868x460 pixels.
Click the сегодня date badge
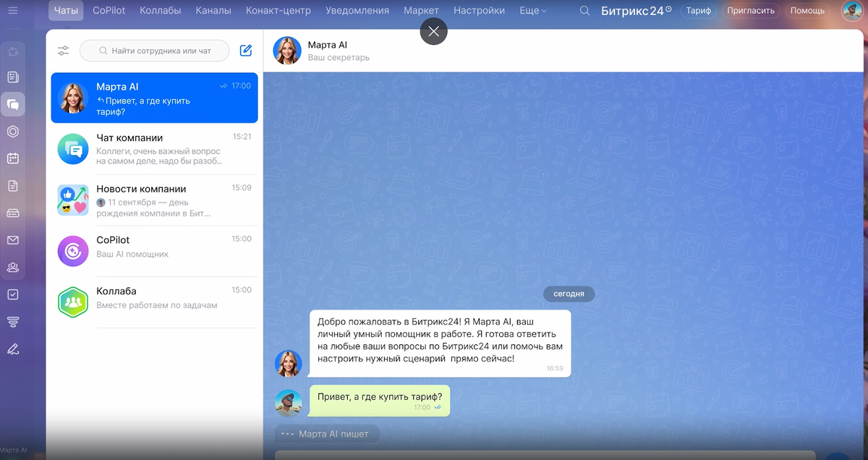[x=569, y=294]
